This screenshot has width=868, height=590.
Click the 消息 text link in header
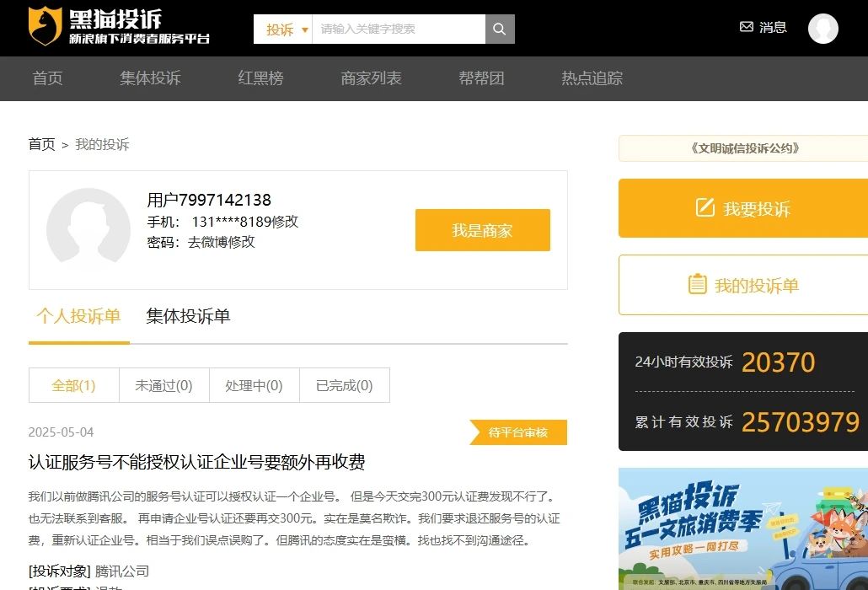773,27
